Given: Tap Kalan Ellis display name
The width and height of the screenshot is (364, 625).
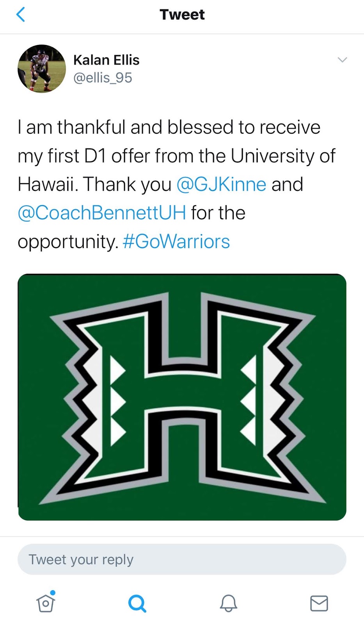Looking at the screenshot, I should point(106,60).
